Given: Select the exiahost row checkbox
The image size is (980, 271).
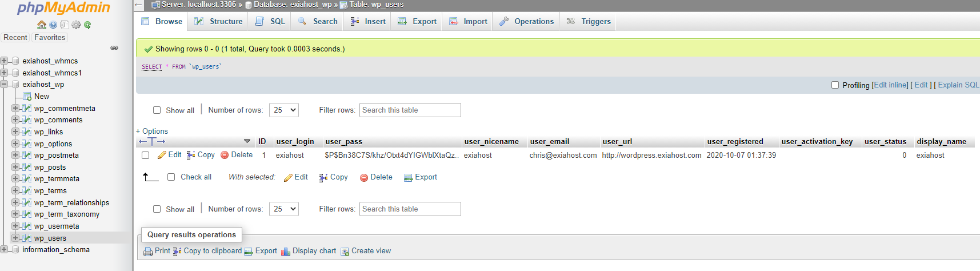Looking at the screenshot, I should (145, 155).
